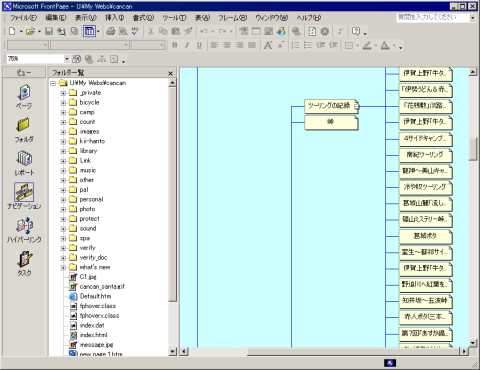
Task: Click in the Ask a Question input box
Action: point(433,17)
